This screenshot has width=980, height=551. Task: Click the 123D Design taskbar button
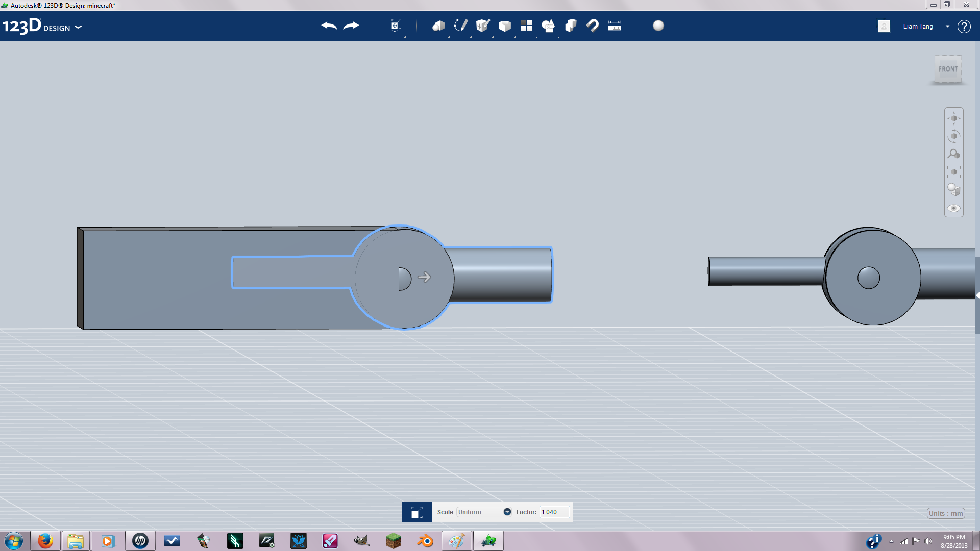point(488,541)
